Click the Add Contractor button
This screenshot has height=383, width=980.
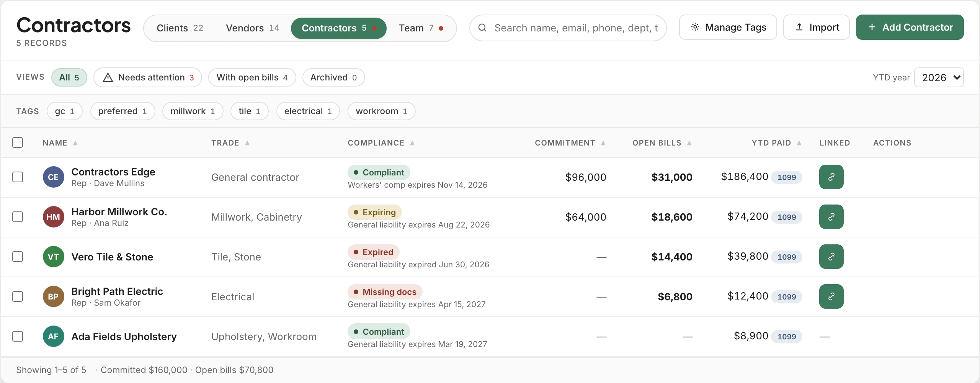(910, 27)
